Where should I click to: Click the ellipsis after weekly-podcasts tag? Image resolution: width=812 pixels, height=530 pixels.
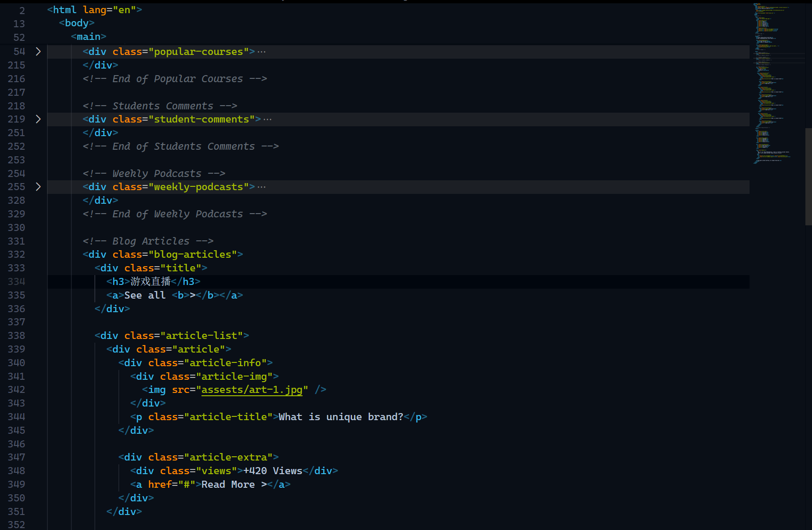click(x=262, y=187)
